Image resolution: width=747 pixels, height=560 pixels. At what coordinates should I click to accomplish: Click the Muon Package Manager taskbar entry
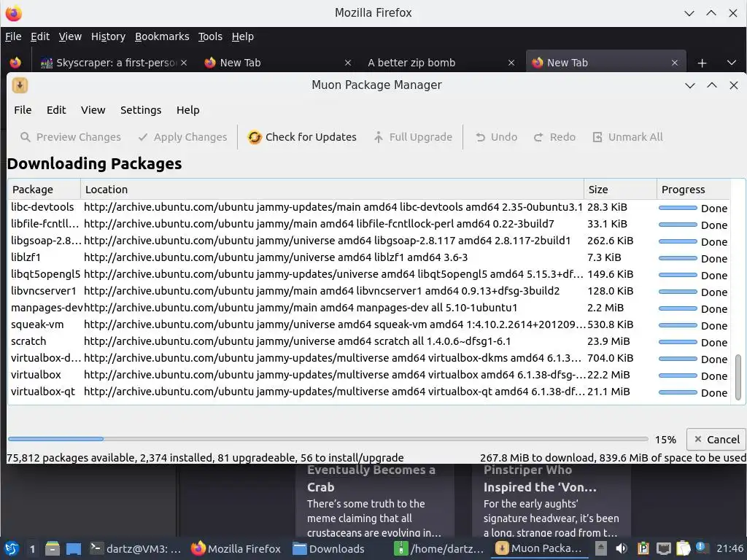pos(540,549)
